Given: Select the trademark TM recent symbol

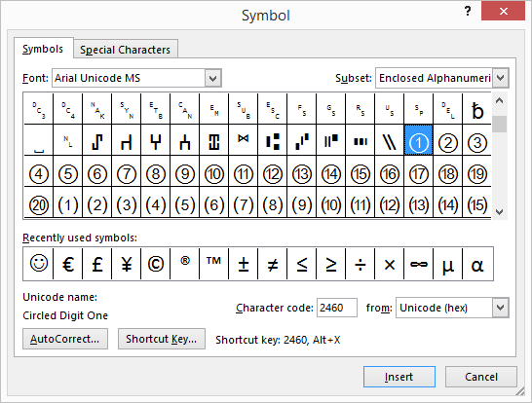Looking at the screenshot, I should pyautogui.click(x=214, y=264).
